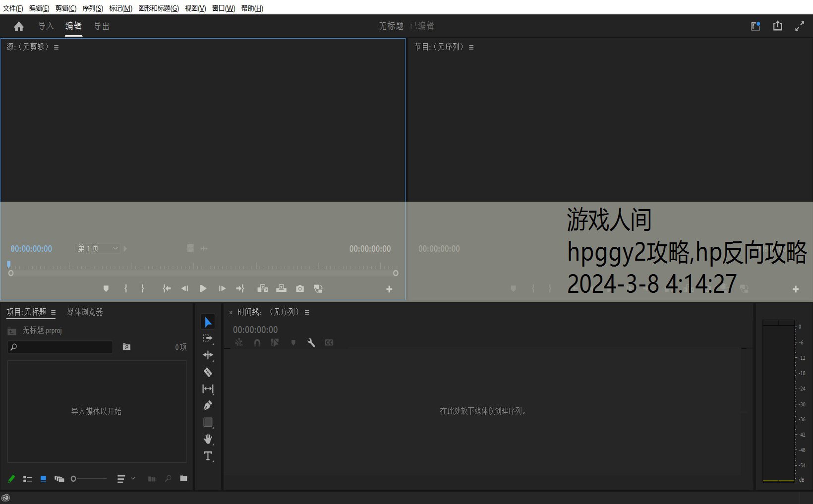Play the Source monitor clip
The width and height of the screenshot is (813, 504).
pyautogui.click(x=203, y=288)
